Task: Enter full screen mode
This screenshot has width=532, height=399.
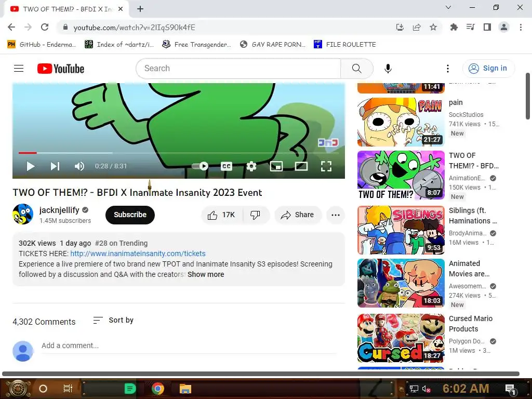Action: click(326, 166)
